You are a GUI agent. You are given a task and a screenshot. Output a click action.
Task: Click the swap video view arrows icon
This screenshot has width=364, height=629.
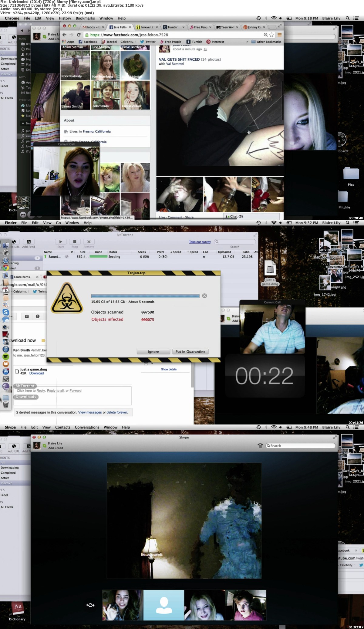click(90, 605)
